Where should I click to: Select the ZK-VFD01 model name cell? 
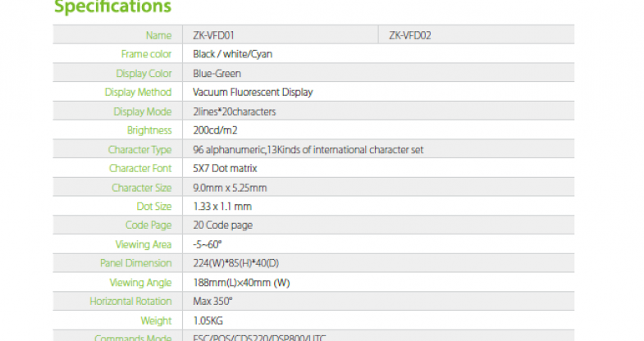click(212, 34)
